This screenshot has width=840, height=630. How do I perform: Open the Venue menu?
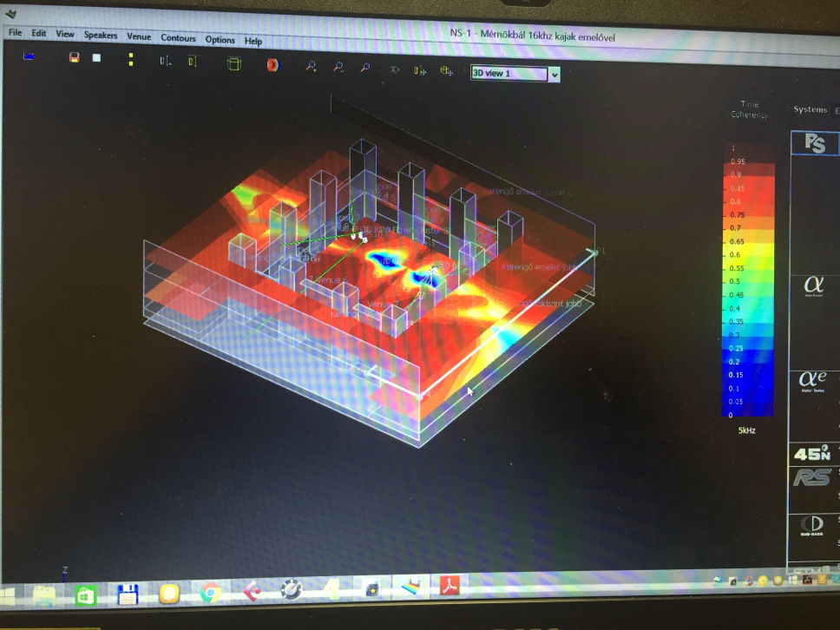coord(139,37)
